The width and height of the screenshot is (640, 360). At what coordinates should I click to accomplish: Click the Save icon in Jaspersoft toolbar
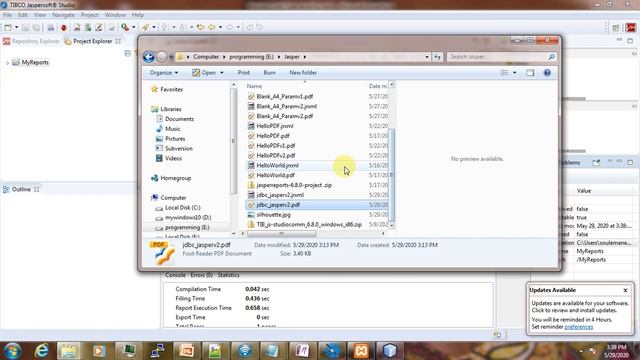coord(25,27)
